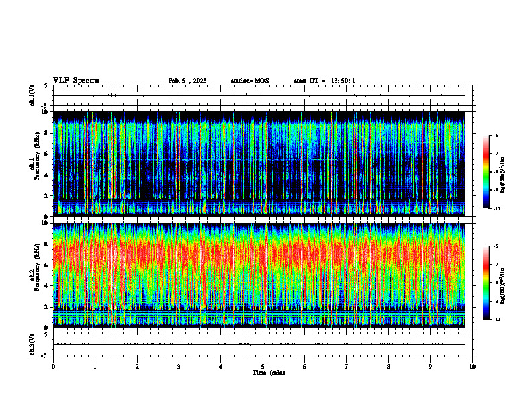Click the ch.1 color bar log(PSD) label

(x=503, y=175)
